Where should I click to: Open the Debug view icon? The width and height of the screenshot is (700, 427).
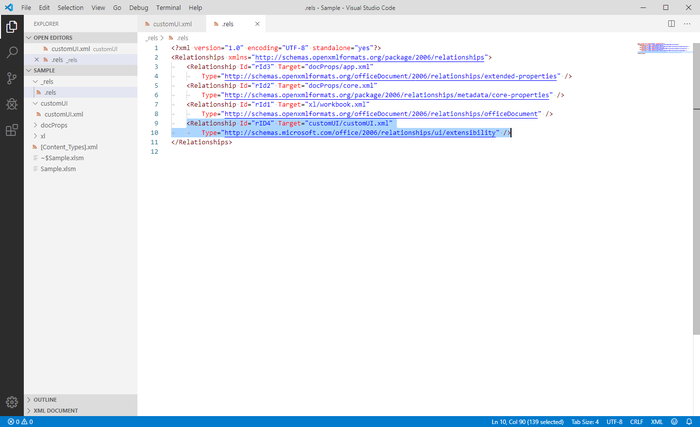[12, 103]
